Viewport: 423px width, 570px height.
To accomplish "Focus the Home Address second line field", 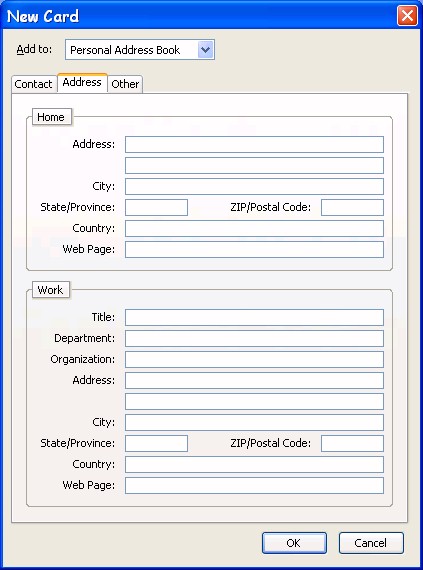I will tap(254, 165).
